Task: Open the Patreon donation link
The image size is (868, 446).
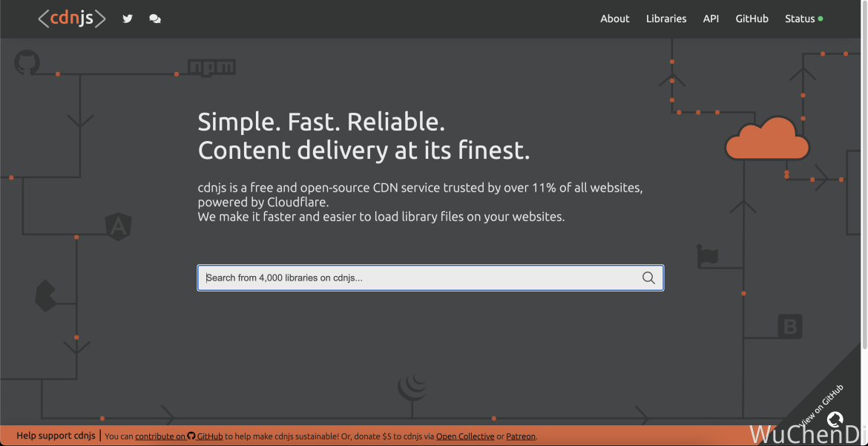Action: tap(520, 436)
